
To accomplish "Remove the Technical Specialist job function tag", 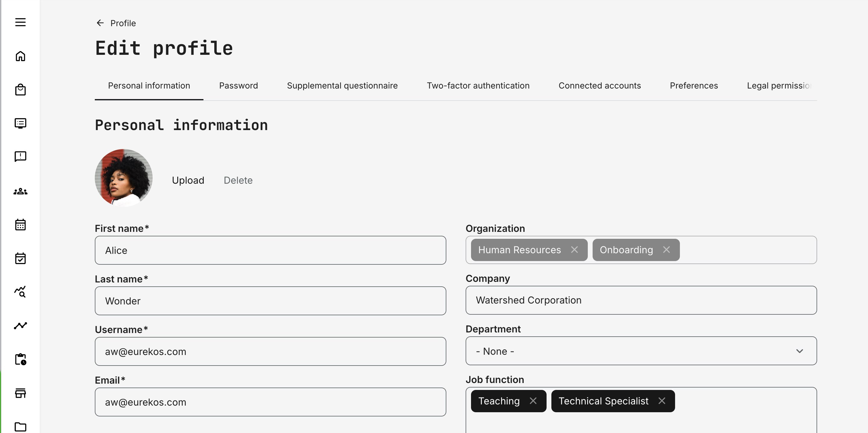I will click(662, 401).
